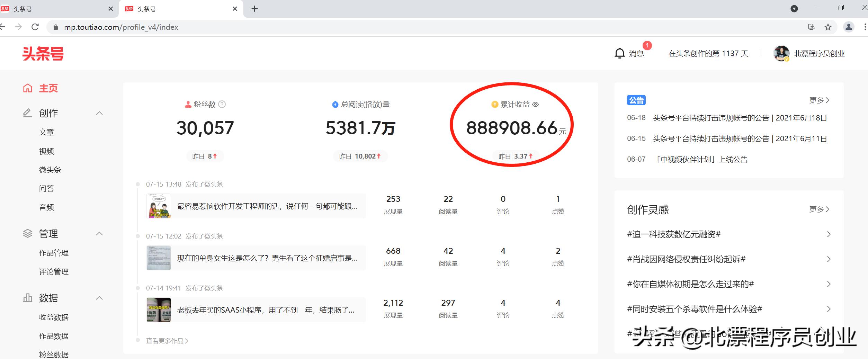Bookmark this page with the star icon

[x=828, y=27]
